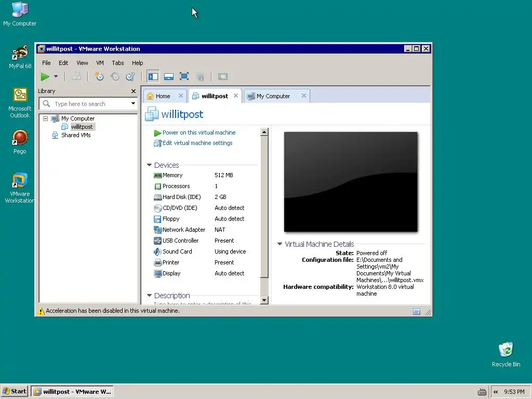The width and height of the screenshot is (532, 399).
Task: Select My Computer in library tree
Action: [x=78, y=118]
